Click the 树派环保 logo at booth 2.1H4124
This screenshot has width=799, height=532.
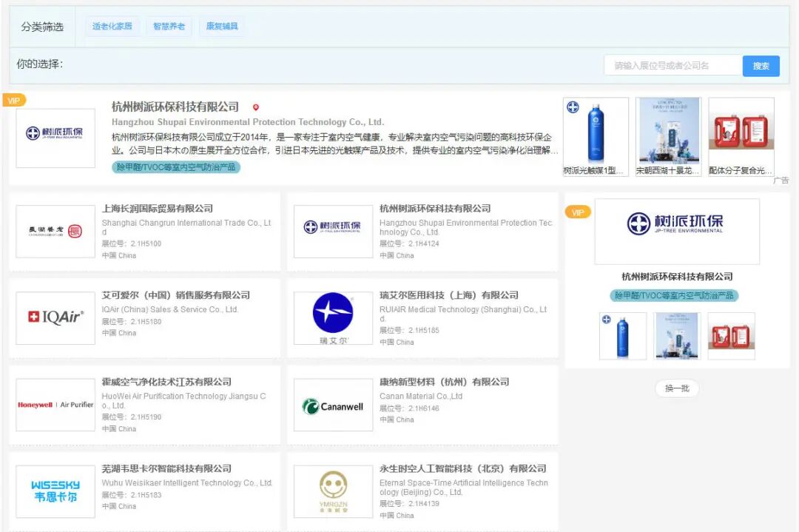333,232
